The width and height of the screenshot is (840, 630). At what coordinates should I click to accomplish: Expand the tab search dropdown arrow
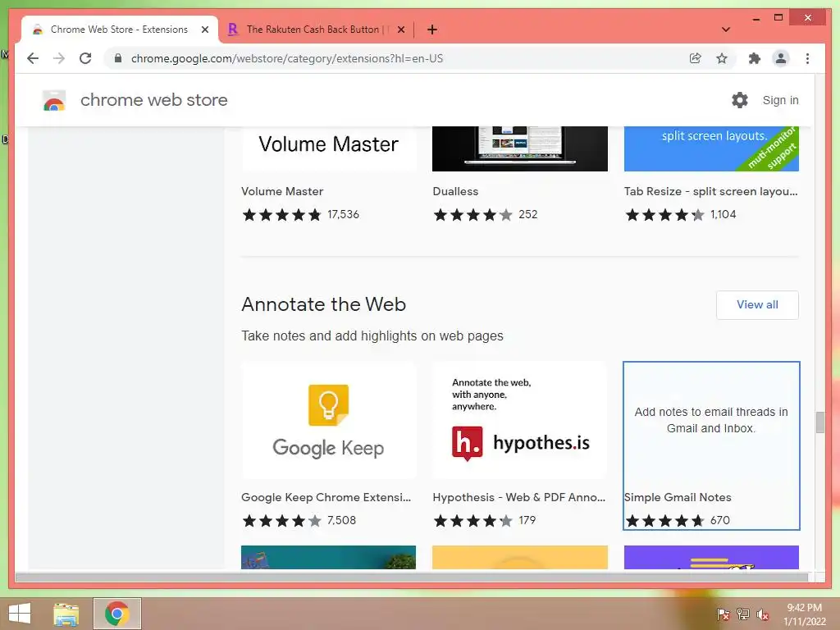click(726, 30)
